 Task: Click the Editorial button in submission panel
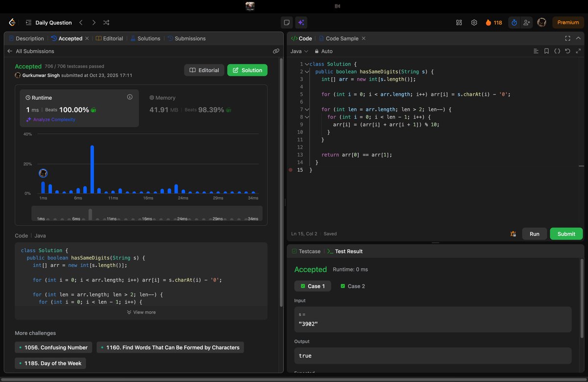[204, 70]
